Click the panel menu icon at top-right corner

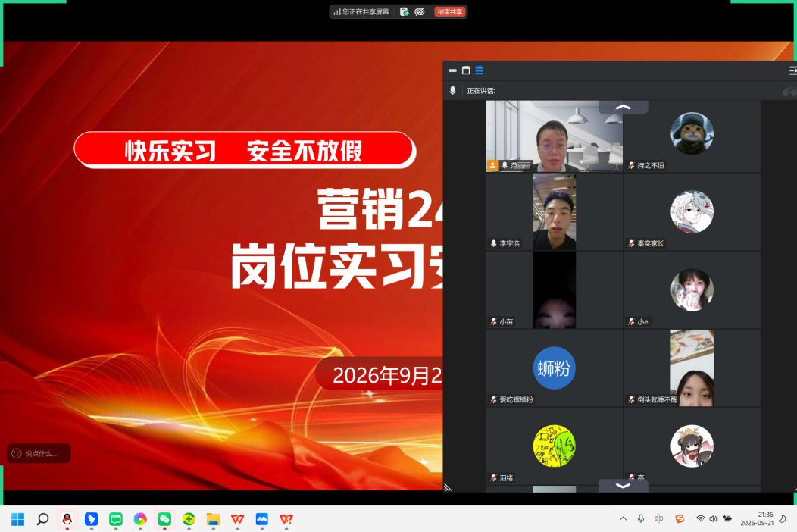[x=792, y=70]
